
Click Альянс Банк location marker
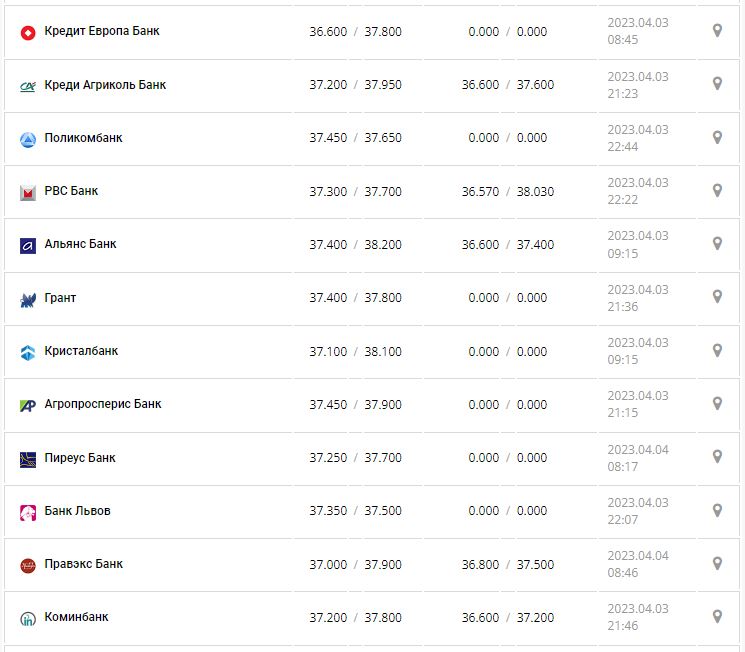[717, 243]
